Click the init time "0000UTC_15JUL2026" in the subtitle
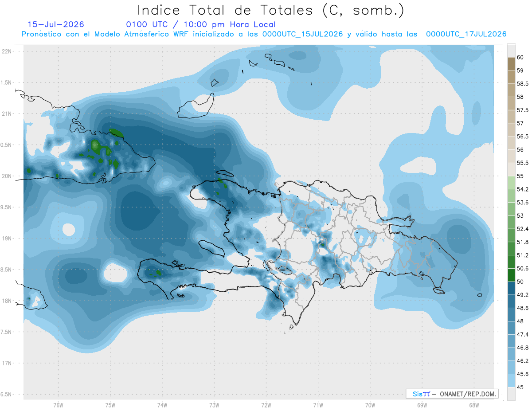Image resolution: width=532 pixels, height=411 pixels. (x=303, y=34)
